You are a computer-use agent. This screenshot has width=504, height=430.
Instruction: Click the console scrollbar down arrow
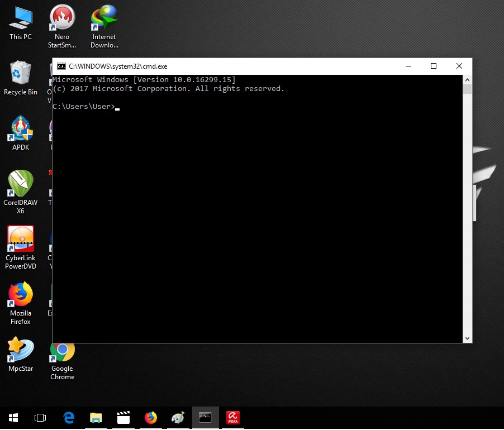click(x=467, y=338)
